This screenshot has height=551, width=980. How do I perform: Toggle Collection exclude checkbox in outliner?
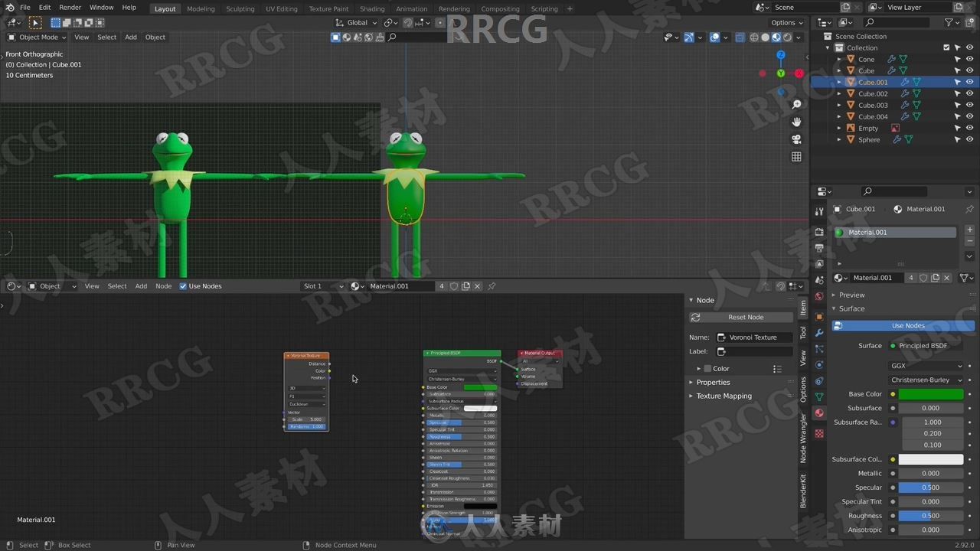(x=946, y=47)
